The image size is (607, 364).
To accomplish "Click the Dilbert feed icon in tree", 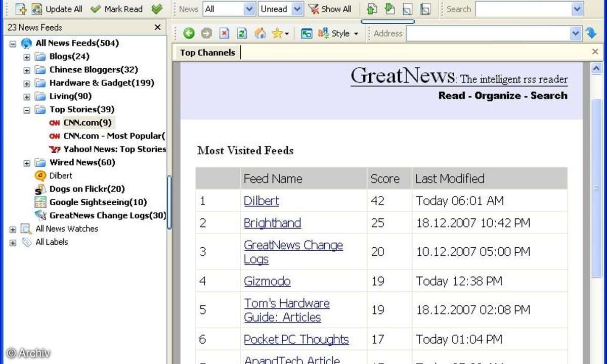I will (x=40, y=176).
